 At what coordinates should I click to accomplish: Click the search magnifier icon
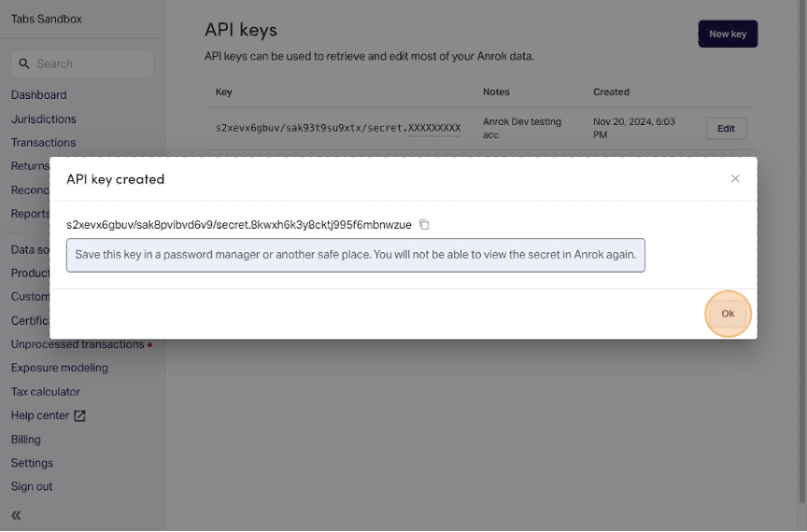pos(24,63)
